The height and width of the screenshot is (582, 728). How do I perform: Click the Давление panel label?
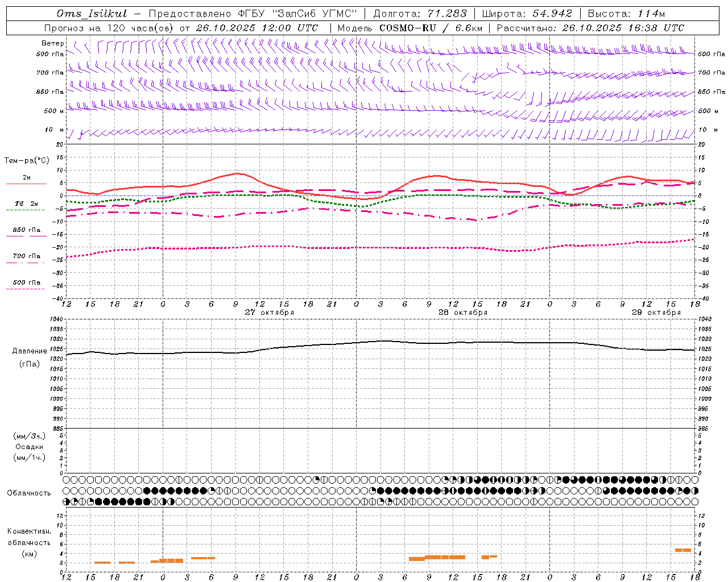tap(30, 351)
